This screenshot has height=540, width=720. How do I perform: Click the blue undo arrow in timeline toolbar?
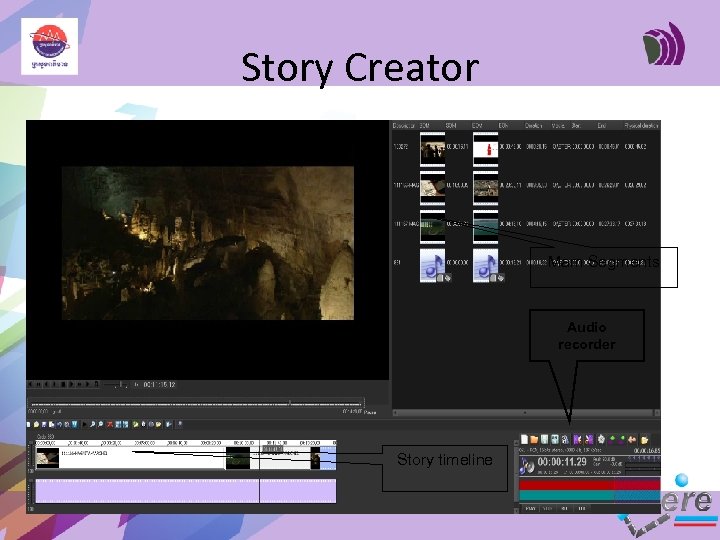59,424
